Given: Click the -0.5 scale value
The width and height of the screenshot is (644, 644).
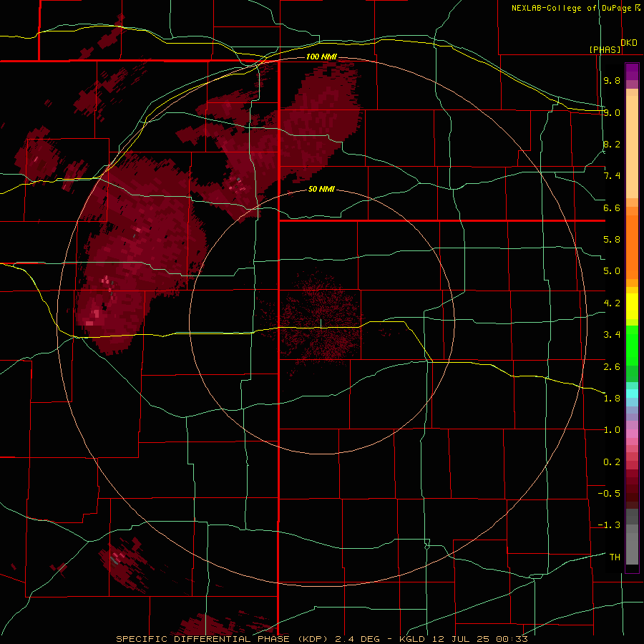Looking at the screenshot, I should tap(609, 494).
